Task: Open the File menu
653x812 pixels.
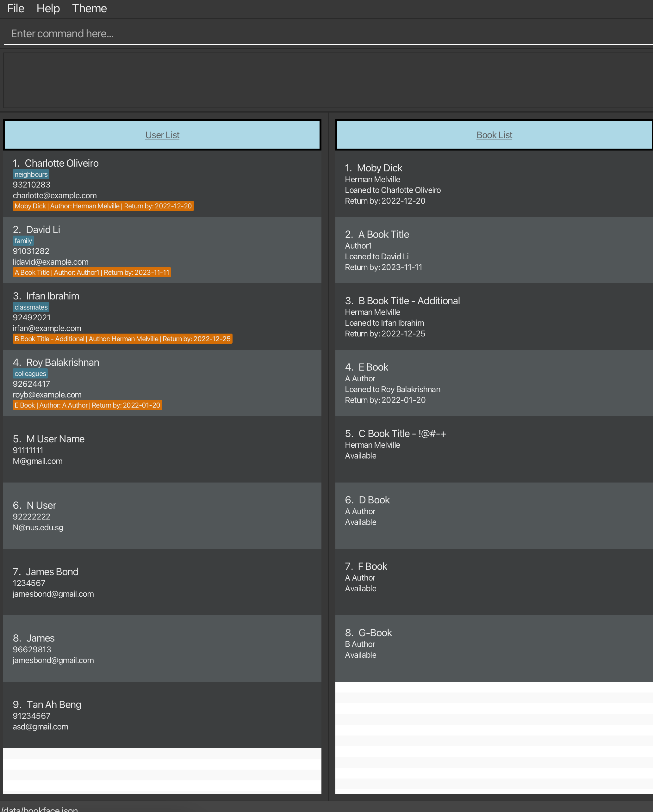Action: pos(16,8)
